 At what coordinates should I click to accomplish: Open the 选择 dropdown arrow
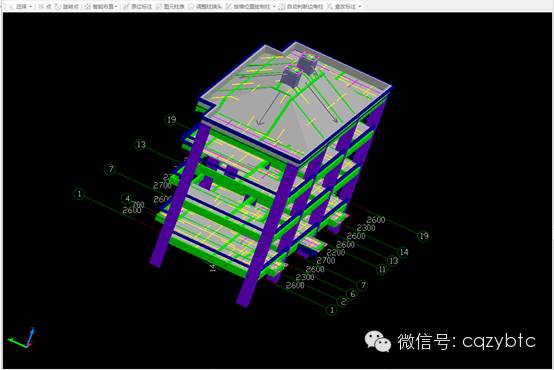31,6
